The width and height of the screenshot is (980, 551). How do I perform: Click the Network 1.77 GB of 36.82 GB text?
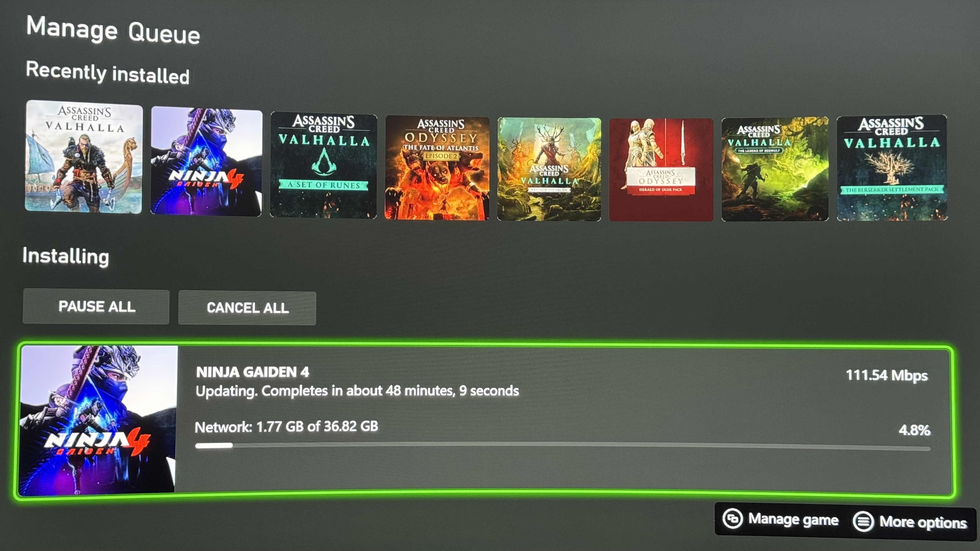point(286,426)
